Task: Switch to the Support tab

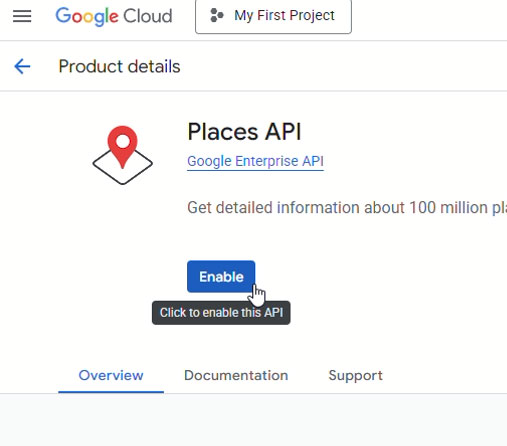Action: click(x=355, y=376)
